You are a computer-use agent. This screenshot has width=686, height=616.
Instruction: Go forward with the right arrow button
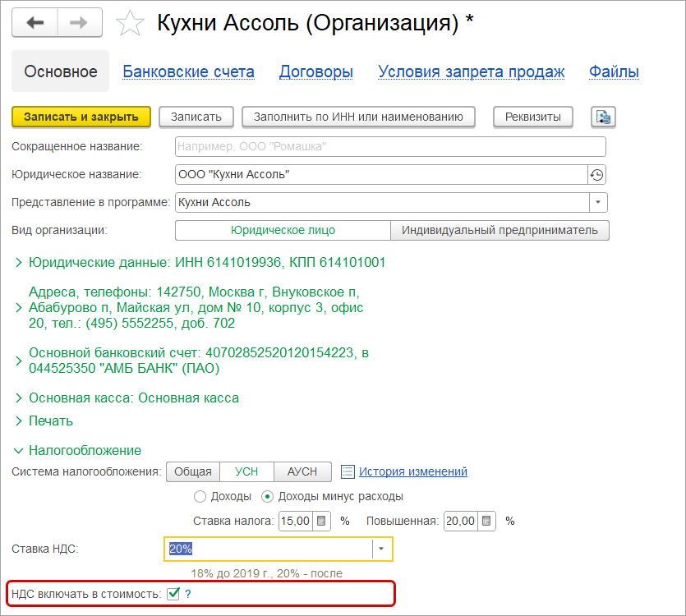80,22
